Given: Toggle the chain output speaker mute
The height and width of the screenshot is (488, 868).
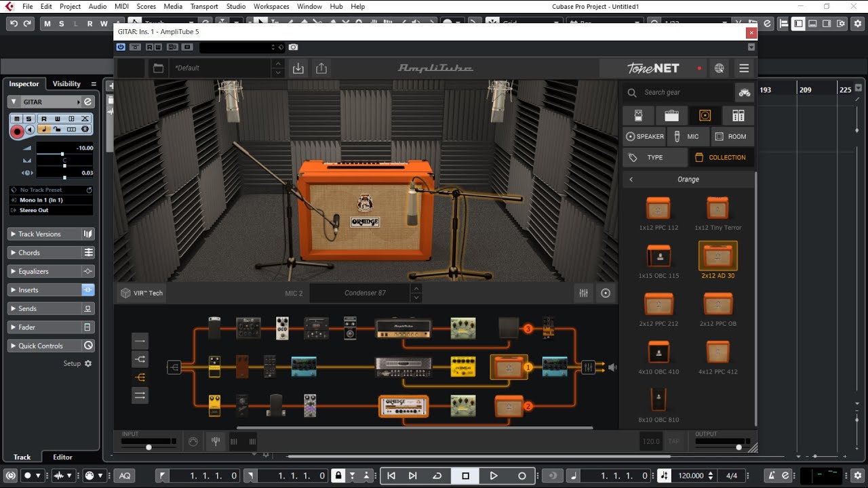Looking at the screenshot, I should pyautogui.click(x=612, y=367).
